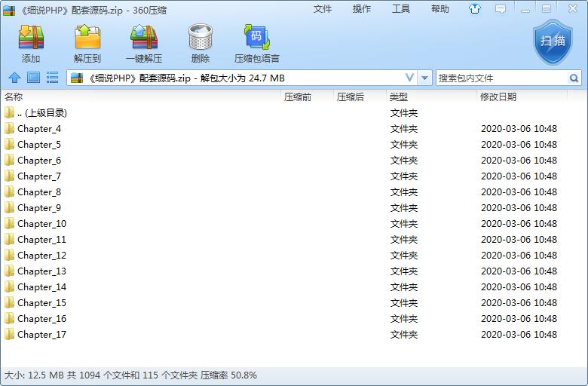The width and height of the screenshot is (588, 386).
Task: Select the Chapter_16 folder
Action: coord(285,318)
